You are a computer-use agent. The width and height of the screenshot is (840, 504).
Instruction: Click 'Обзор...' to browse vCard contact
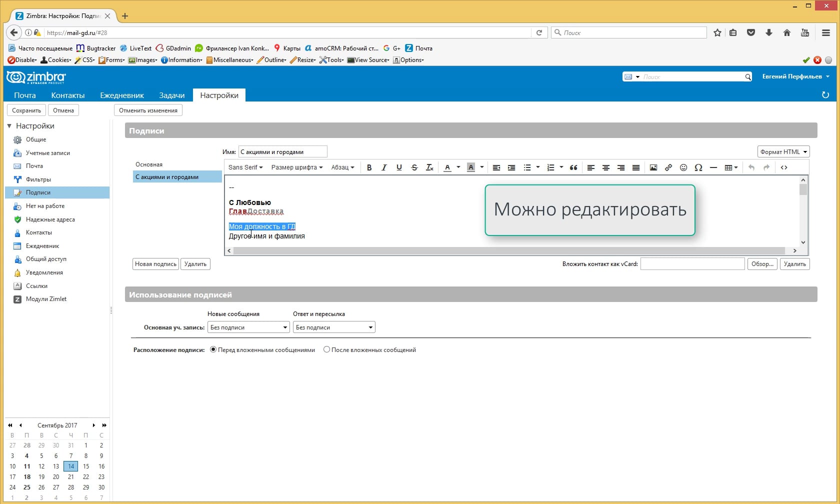click(x=762, y=263)
